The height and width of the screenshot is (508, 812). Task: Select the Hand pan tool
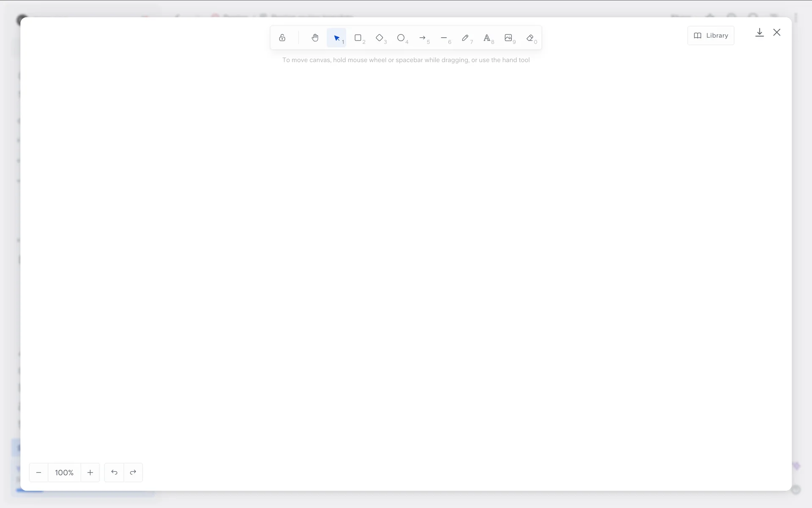315,38
